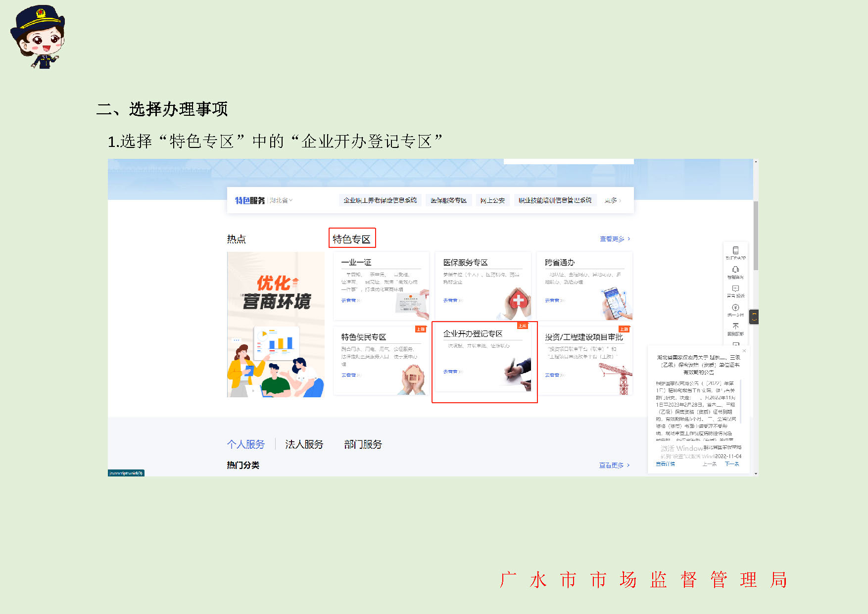Click 上一条 in the notice popup
The height and width of the screenshot is (614, 868).
709,464
